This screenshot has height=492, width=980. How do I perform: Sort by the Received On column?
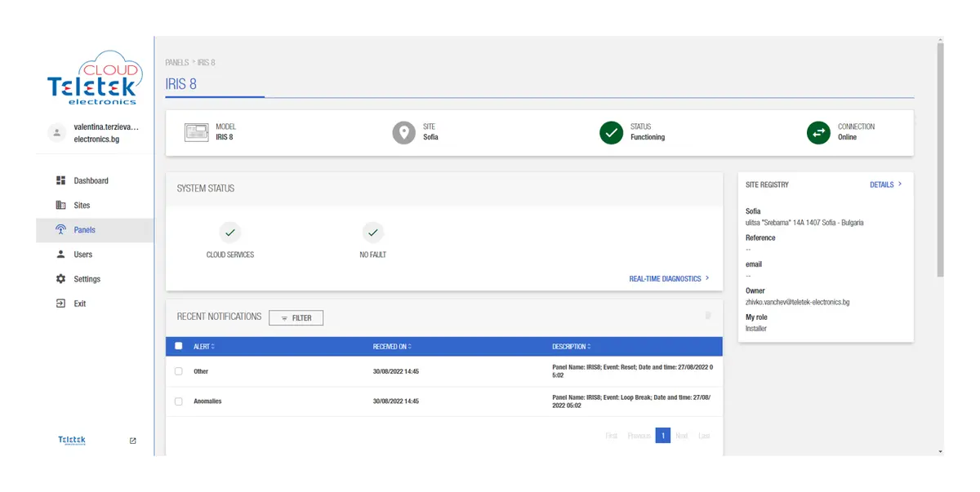[x=392, y=347]
